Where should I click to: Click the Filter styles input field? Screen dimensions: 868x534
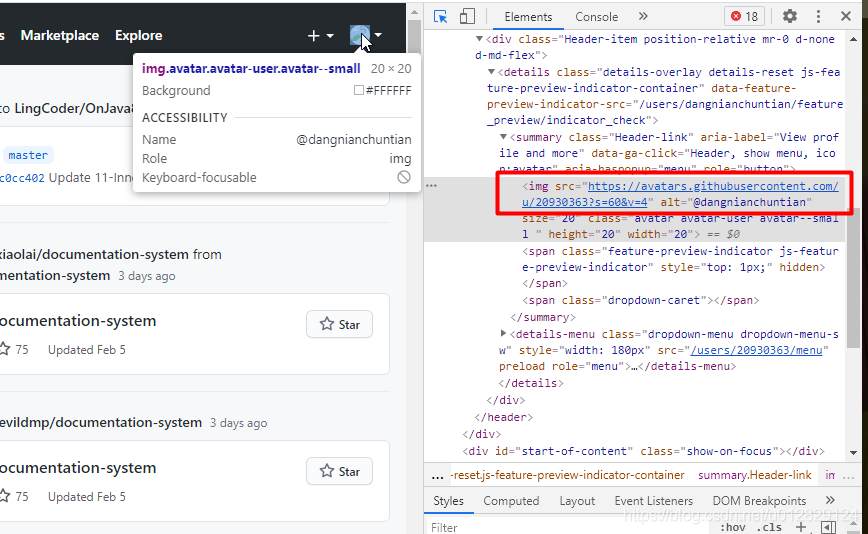coord(565,527)
